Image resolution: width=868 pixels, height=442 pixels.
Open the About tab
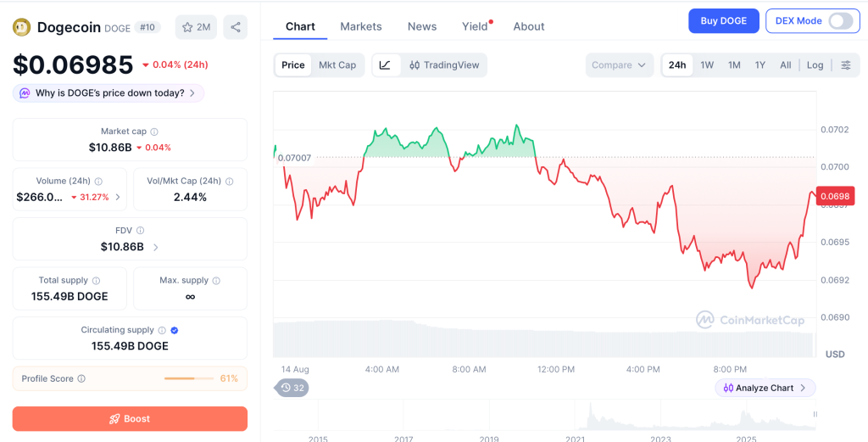(x=529, y=26)
